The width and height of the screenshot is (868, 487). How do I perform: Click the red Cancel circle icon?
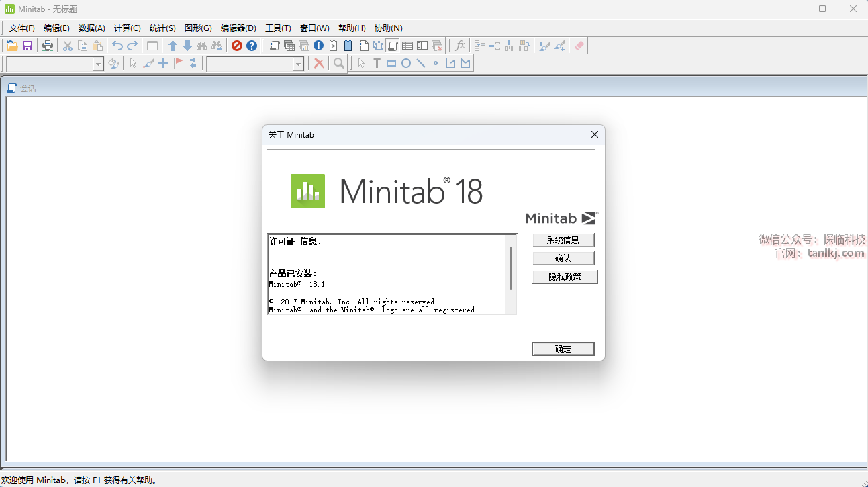point(236,46)
